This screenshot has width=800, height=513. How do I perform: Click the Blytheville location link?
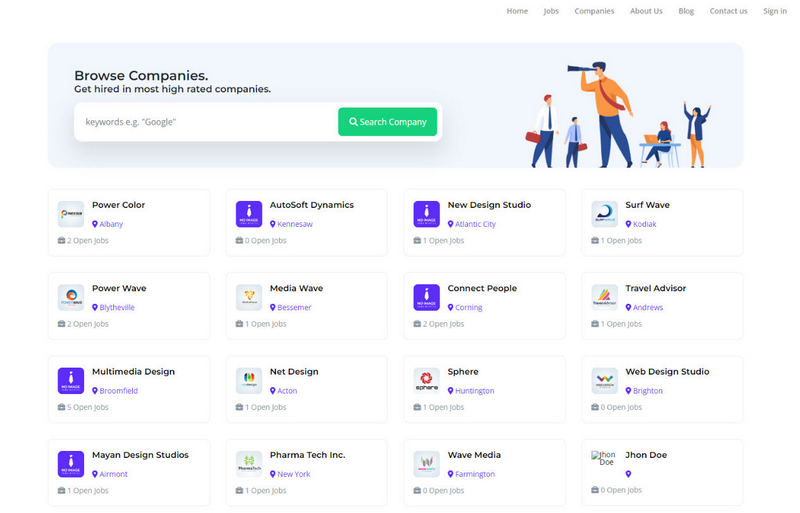click(x=117, y=307)
